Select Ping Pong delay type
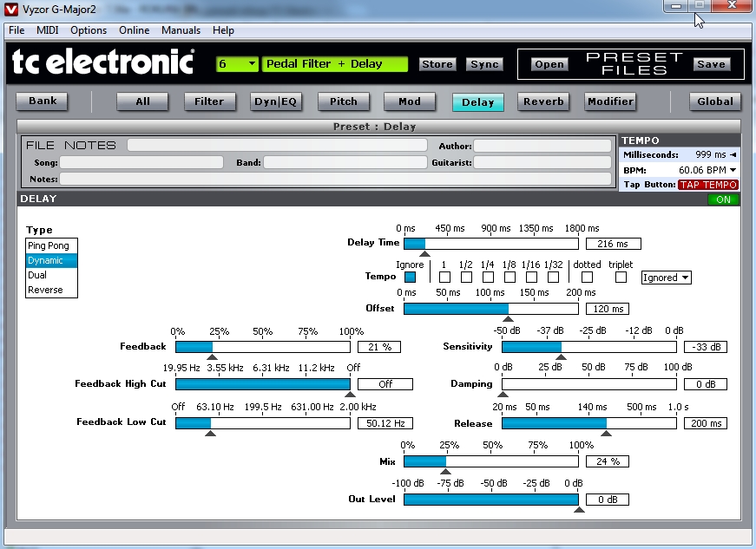Screen dimensions: 756x549 [x=51, y=245]
